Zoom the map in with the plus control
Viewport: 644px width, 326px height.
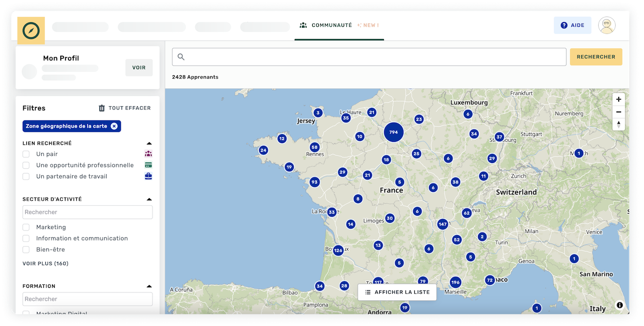pyautogui.click(x=618, y=99)
